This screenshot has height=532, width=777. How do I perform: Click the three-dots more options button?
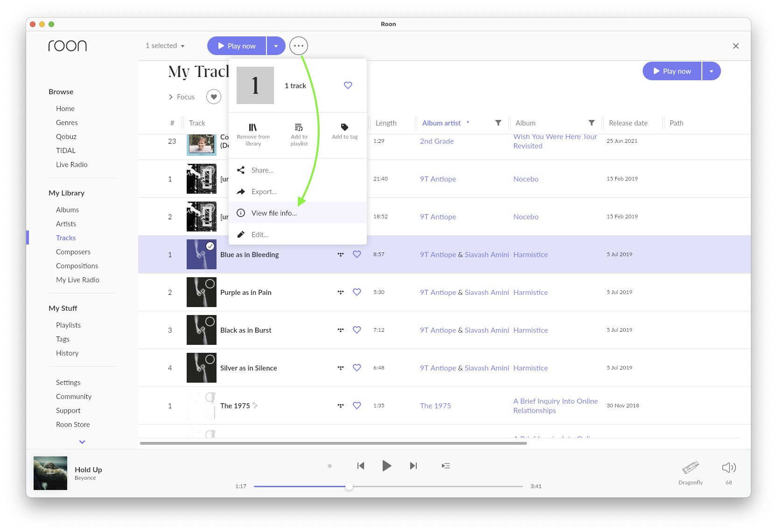pos(299,46)
